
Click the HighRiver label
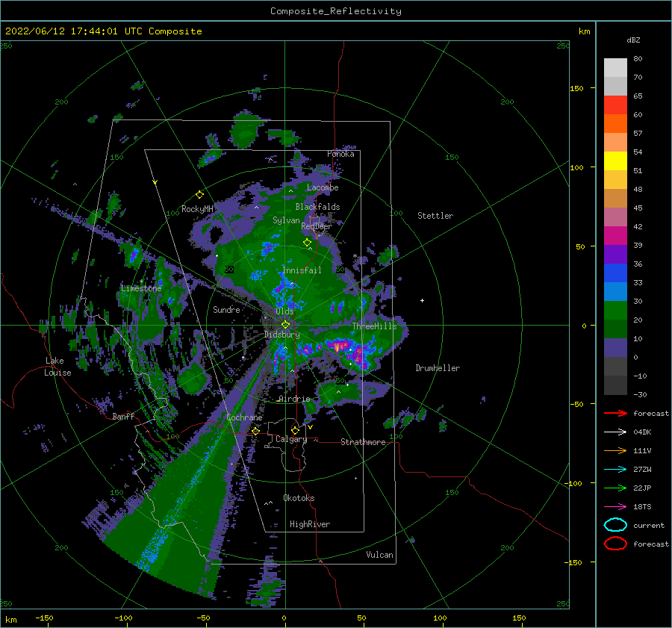(310, 524)
